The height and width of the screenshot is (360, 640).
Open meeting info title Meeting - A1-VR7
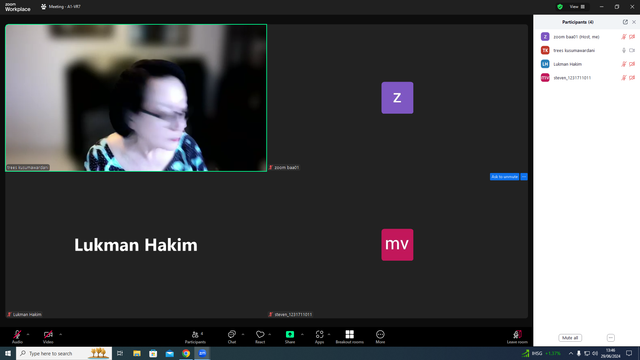coord(64,7)
